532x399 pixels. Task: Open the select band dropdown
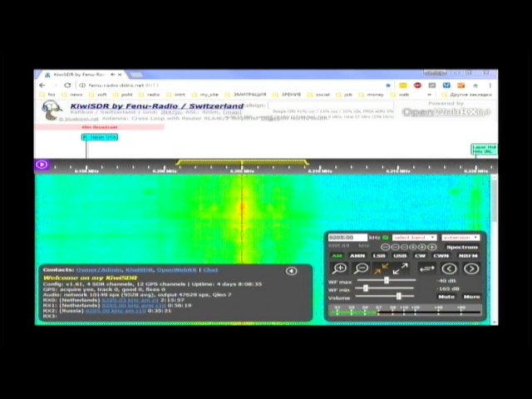414,238
